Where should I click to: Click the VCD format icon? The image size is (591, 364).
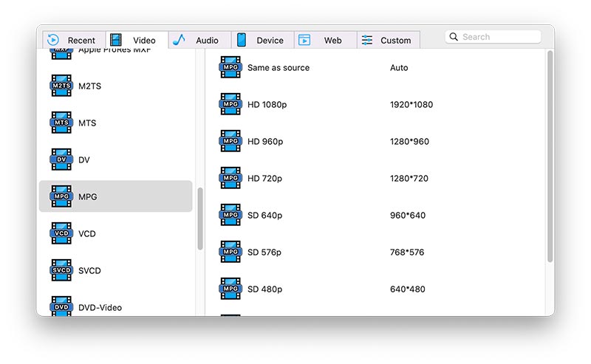coord(61,233)
